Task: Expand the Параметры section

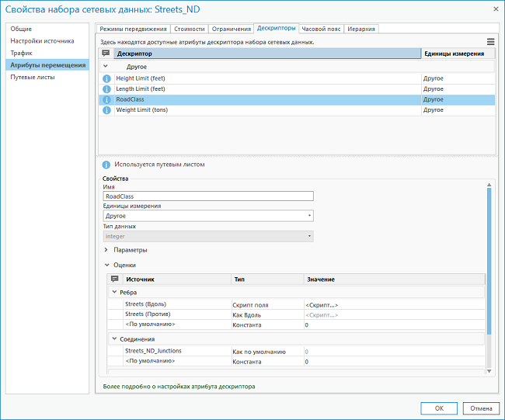Action: [106, 250]
